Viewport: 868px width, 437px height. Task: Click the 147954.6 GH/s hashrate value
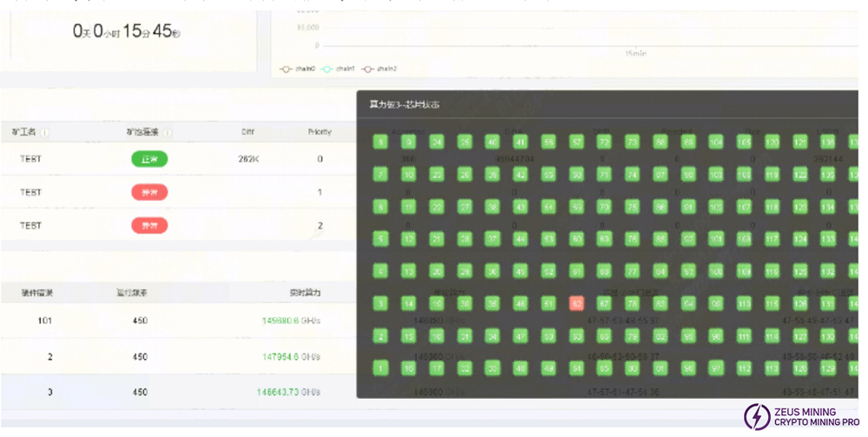[x=292, y=356]
